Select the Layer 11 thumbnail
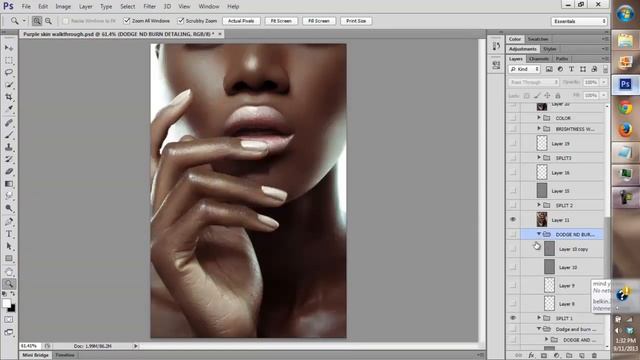This screenshot has width=640, height=360. [542, 220]
